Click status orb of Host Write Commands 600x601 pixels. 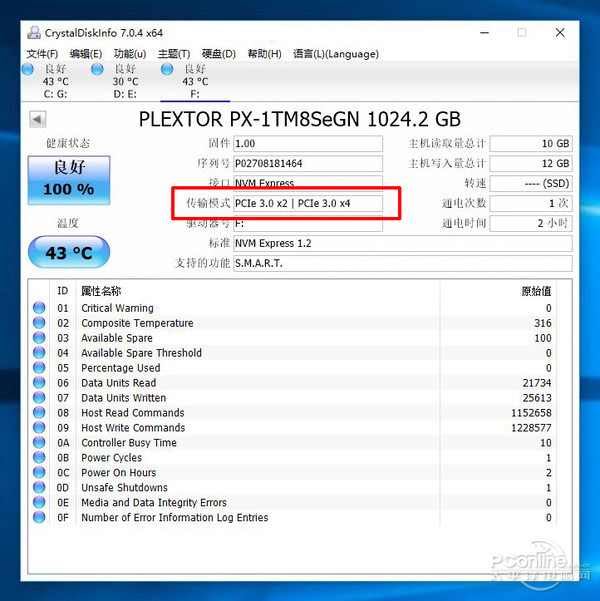coord(39,427)
